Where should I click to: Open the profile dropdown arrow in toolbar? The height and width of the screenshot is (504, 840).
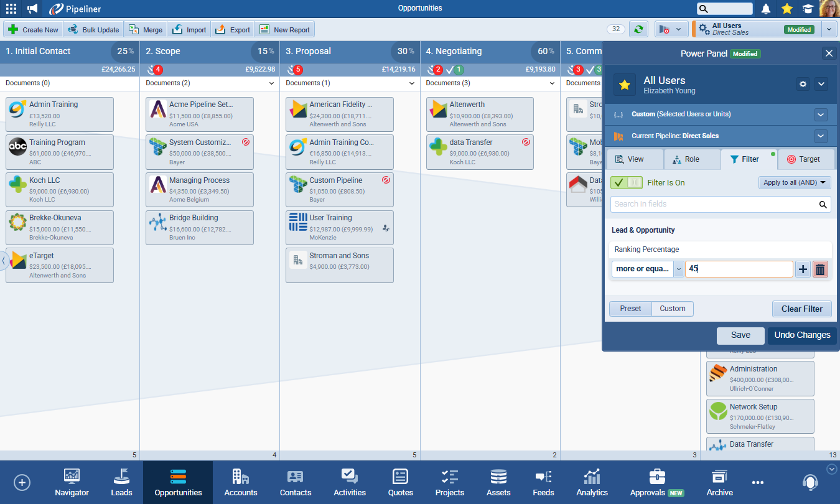click(x=828, y=29)
